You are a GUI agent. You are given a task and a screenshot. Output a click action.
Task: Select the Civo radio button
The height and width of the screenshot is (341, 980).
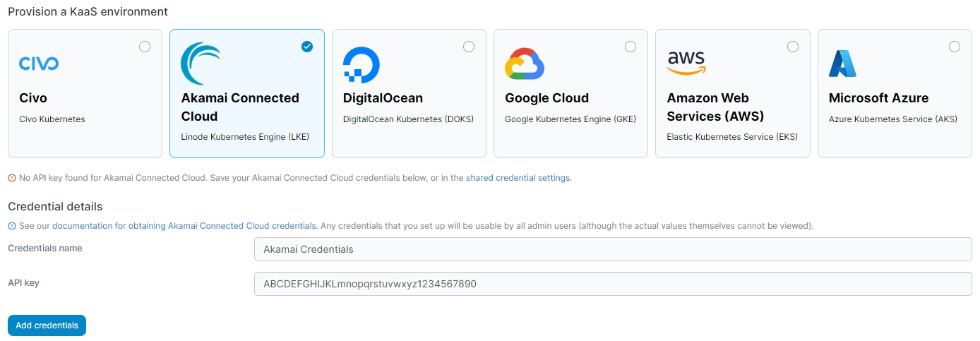click(145, 47)
